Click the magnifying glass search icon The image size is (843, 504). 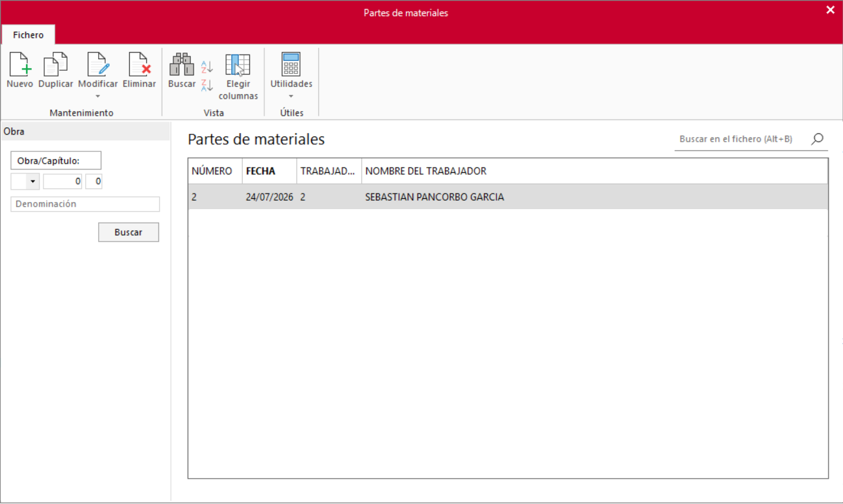coord(818,138)
